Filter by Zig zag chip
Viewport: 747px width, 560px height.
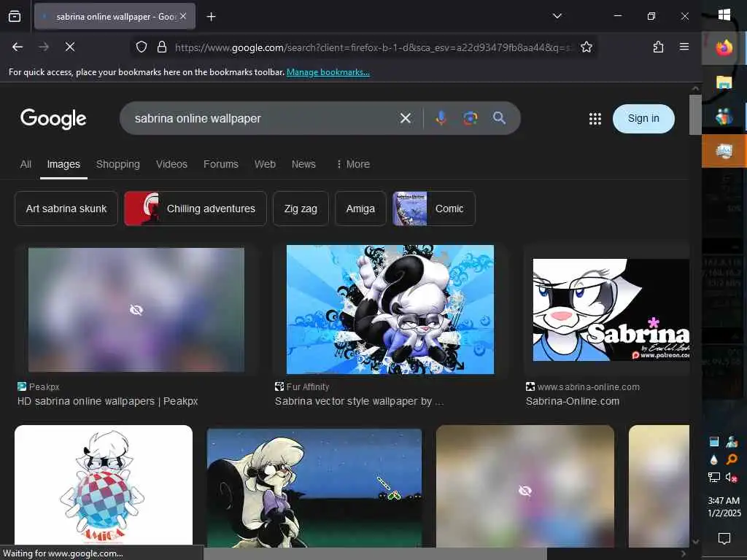[301, 209]
